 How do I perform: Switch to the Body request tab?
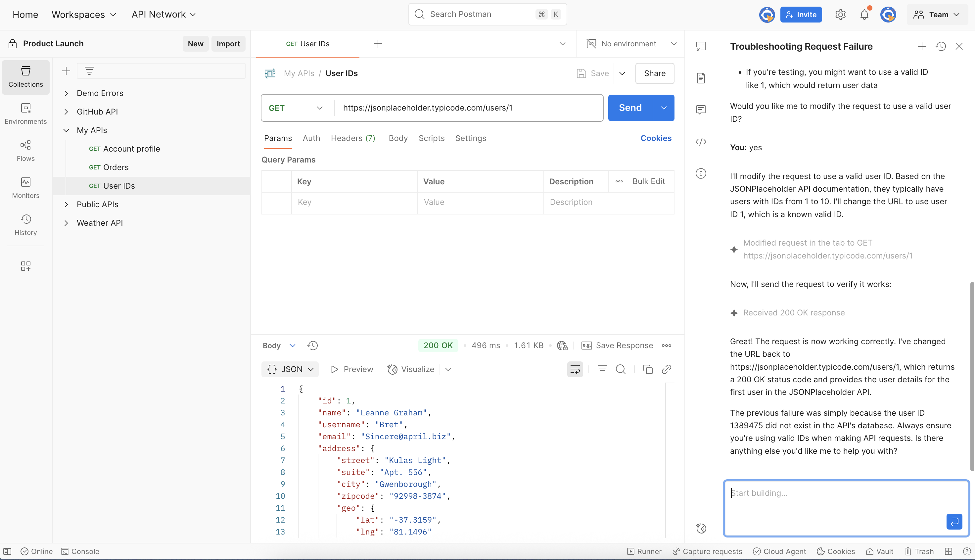pos(398,138)
